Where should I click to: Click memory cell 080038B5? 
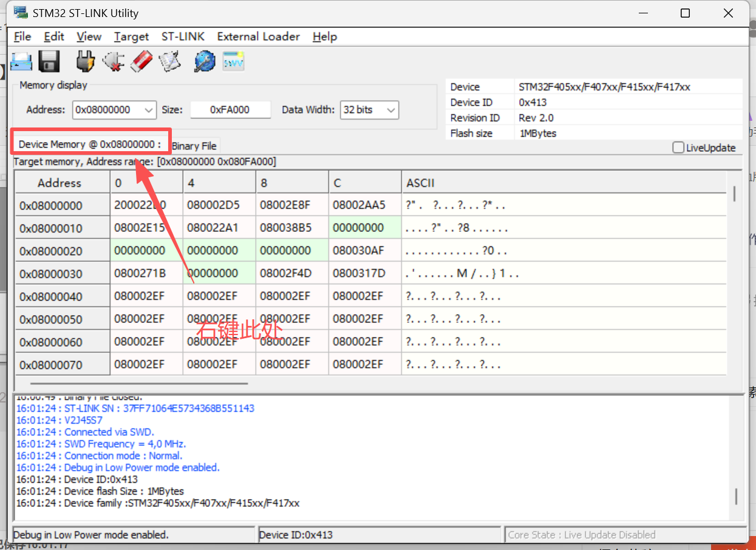click(x=292, y=228)
